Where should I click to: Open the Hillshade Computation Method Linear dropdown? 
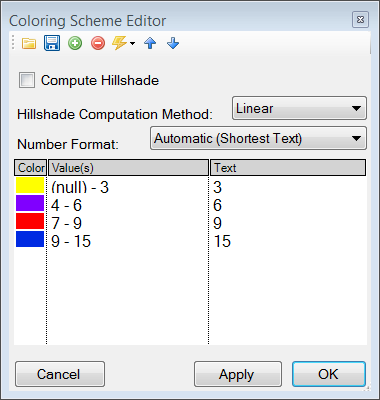[x=299, y=108]
